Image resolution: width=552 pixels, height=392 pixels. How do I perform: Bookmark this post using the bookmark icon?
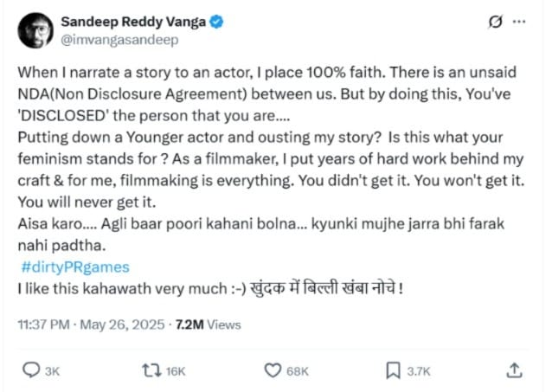[x=392, y=370]
